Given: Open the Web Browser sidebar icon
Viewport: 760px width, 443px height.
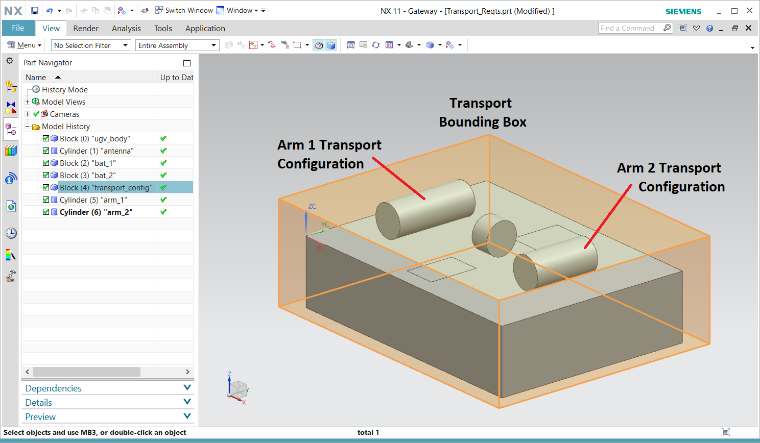Looking at the screenshot, I should 11,206.
